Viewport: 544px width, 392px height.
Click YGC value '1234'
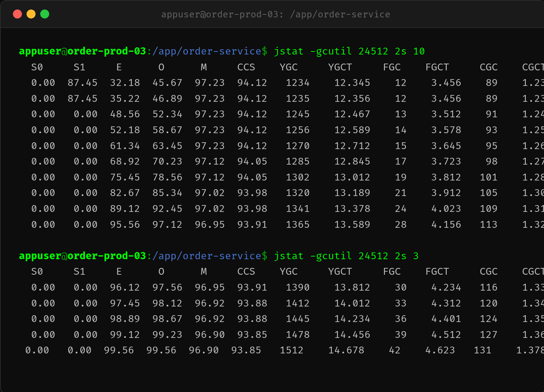(x=298, y=82)
